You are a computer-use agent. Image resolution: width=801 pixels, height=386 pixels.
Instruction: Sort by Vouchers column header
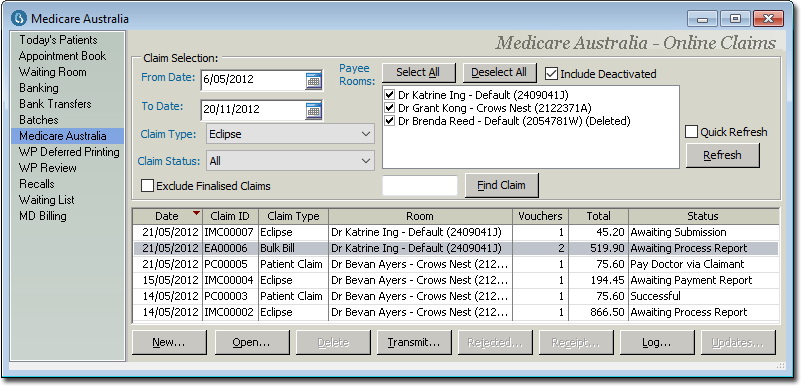tap(540, 216)
